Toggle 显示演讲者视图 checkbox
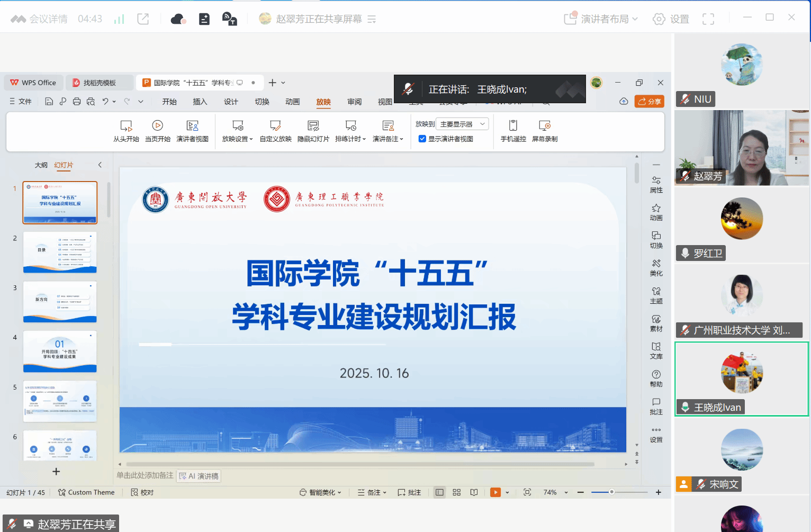 point(422,139)
